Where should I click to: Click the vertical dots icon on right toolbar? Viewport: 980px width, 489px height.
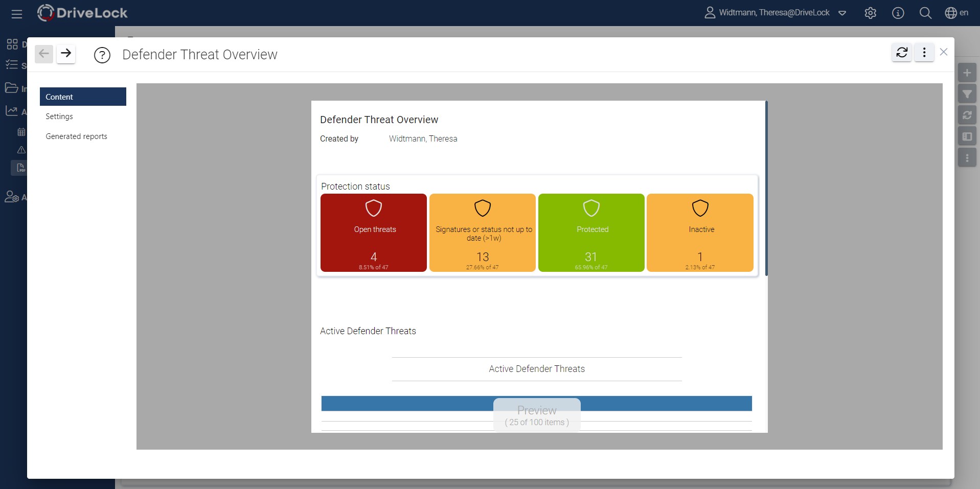[x=967, y=158]
